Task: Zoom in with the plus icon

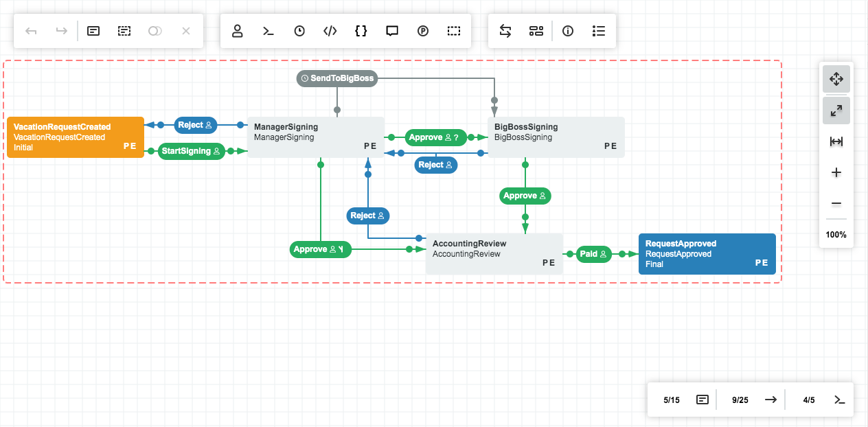Action: pyautogui.click(x=836, y=172)
